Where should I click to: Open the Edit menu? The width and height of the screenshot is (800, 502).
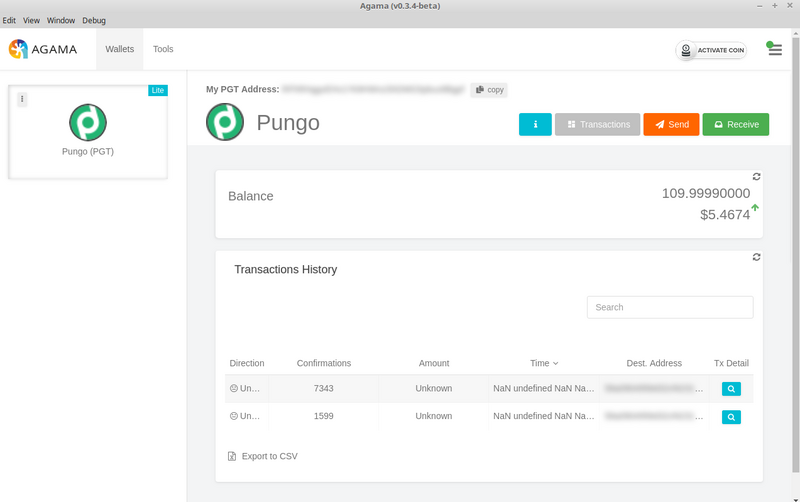[x=9, y=20]
